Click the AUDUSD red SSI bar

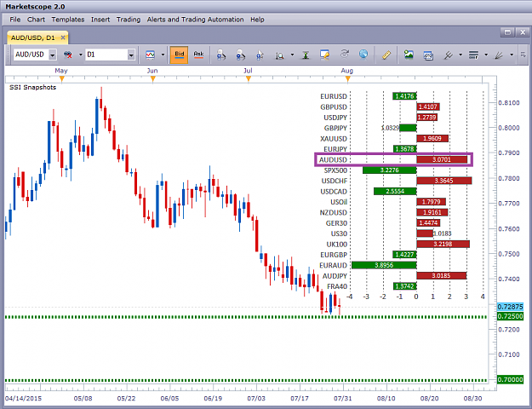[x=442, y=159]
